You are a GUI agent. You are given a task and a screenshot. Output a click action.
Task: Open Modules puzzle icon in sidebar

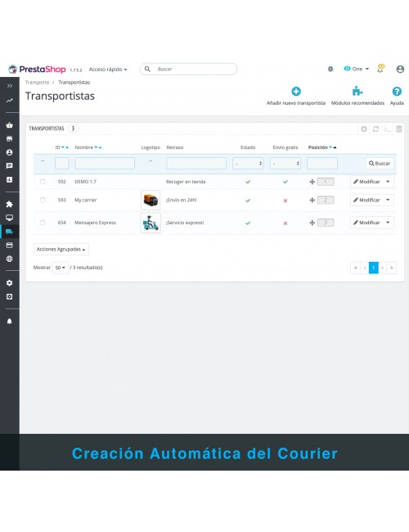coord(10,204)
